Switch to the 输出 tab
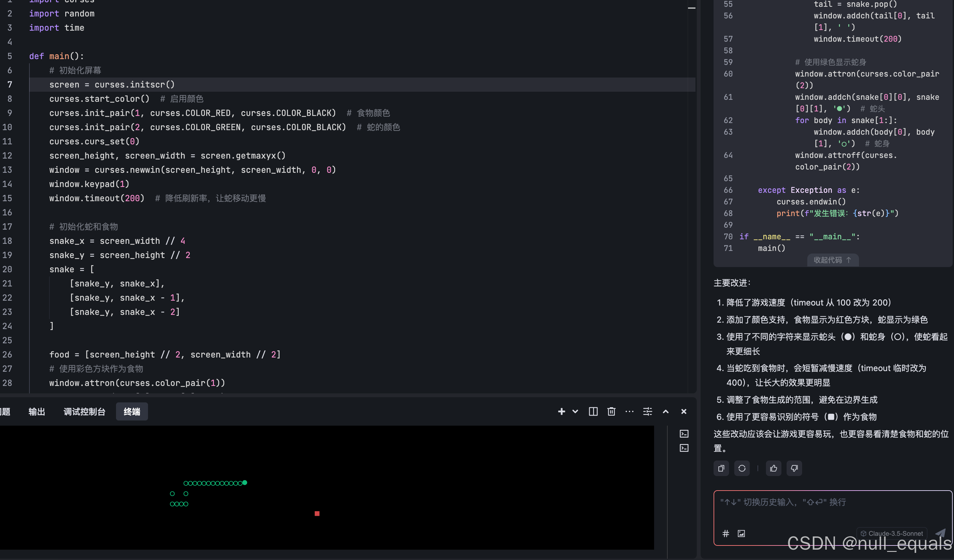 coord(37,411)
